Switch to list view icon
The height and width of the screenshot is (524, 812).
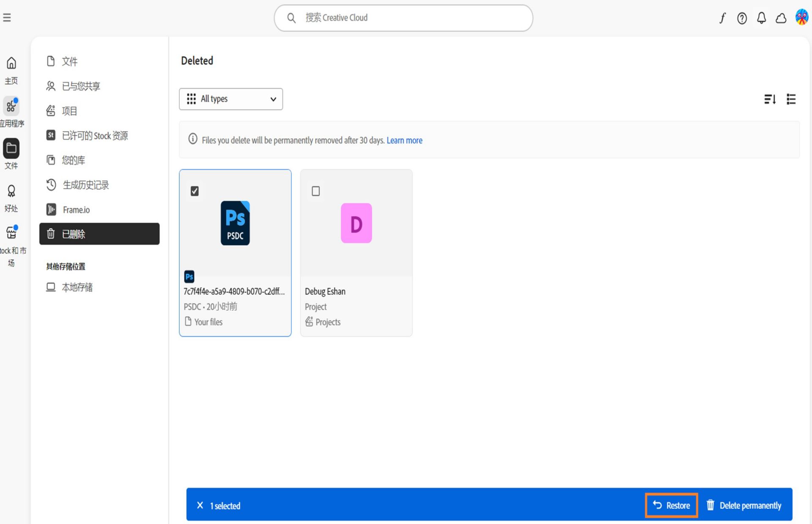click(x=791, y=99)
